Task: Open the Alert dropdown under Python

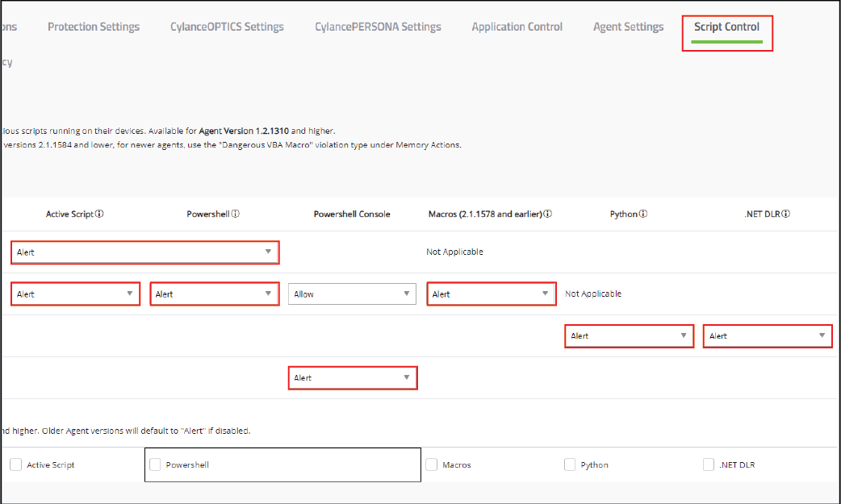Action: [630, 335]
